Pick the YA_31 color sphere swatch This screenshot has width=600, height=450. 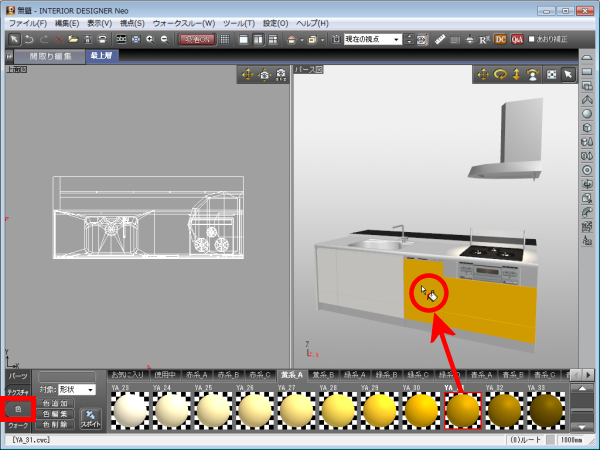pyautogui.click(x=463, y=410)
